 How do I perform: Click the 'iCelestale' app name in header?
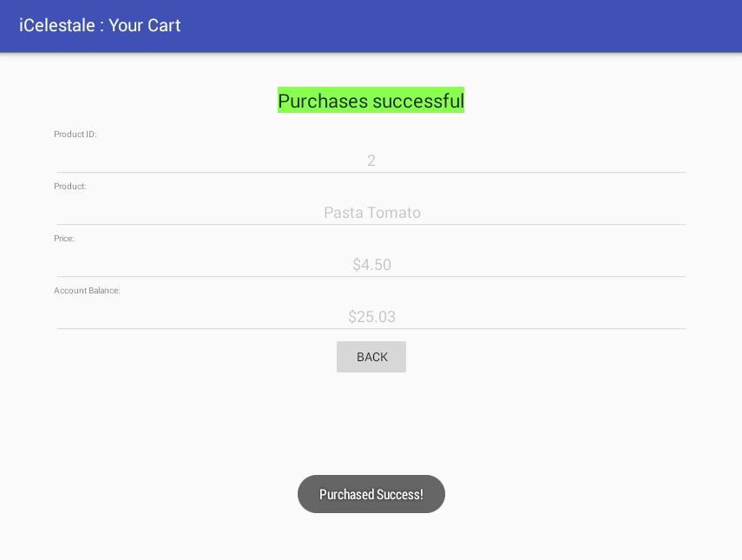(x=56, y=25)
